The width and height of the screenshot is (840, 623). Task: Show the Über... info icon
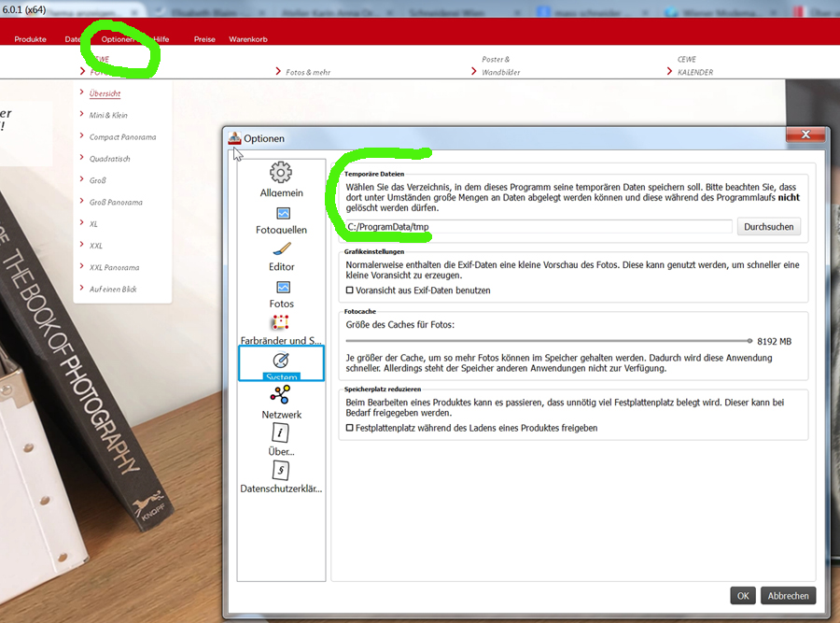[280, 432]
